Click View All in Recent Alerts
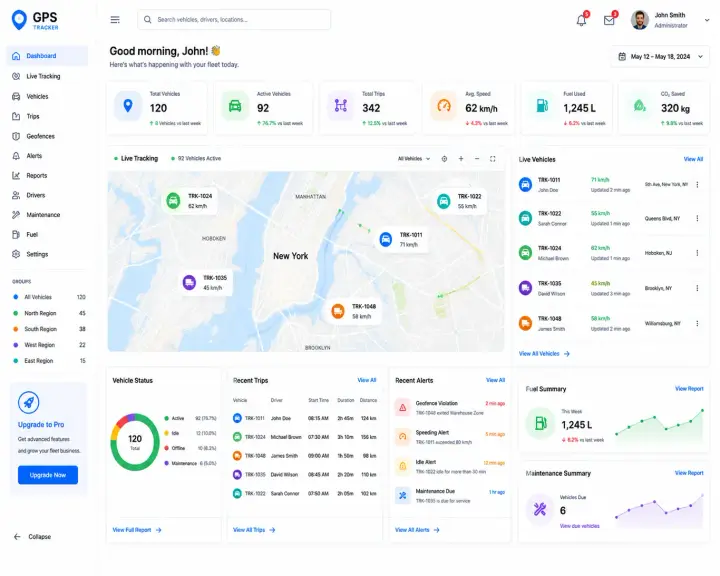The height and width of the screenshot is (576, 720). click(495, 380)
